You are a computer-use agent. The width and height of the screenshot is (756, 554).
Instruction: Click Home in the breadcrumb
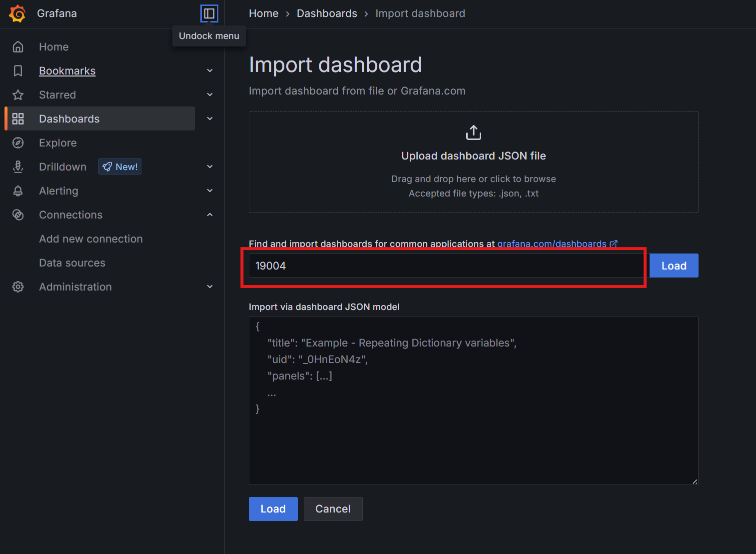(x=264, y=13)
